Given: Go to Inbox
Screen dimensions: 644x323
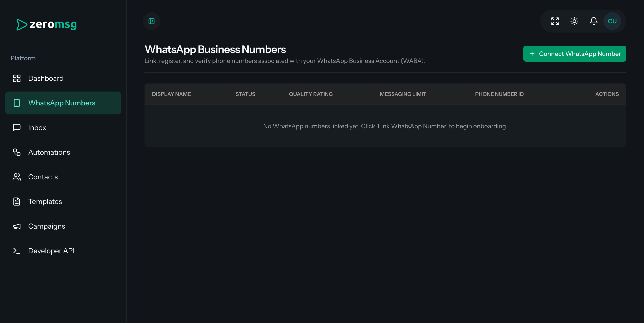Looking at the screenshot, I should pos(63,127).
